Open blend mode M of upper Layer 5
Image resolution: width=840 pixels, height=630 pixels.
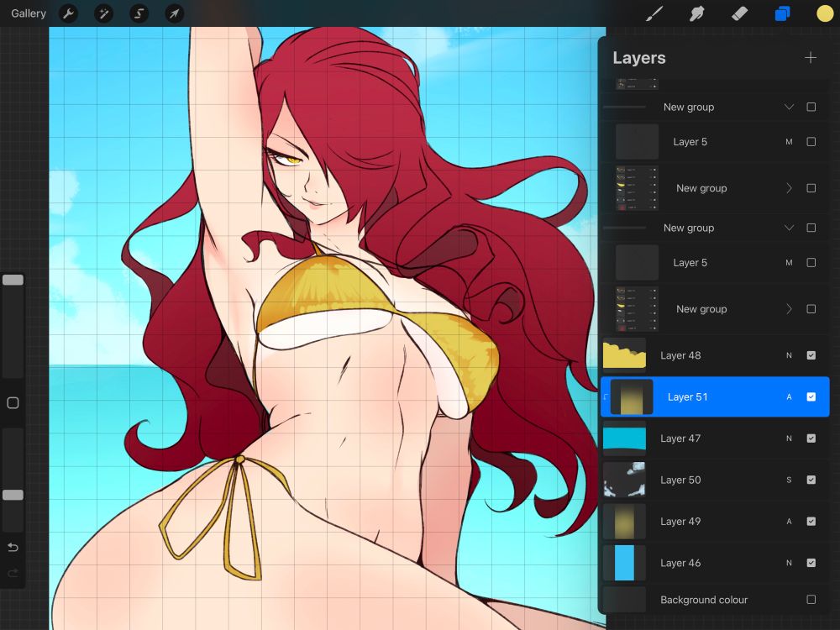click(x=789, y=141)
